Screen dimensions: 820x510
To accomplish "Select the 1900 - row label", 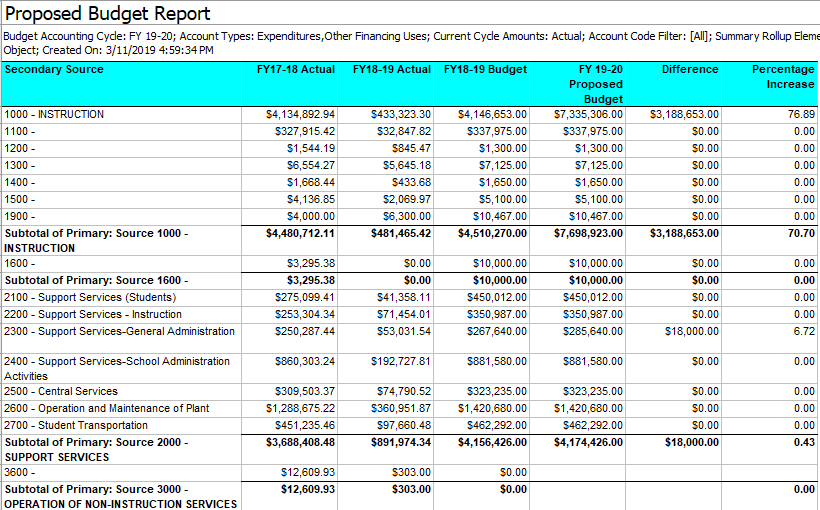I will pyautogui.click(x=19, y=217).
